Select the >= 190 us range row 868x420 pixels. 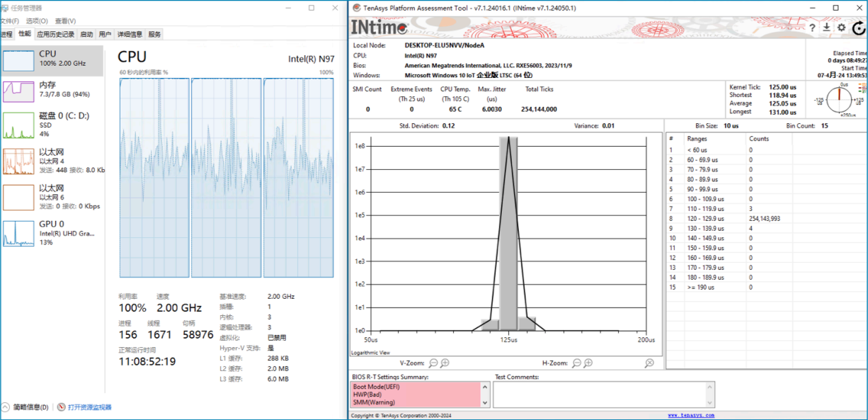click(767, 288)
